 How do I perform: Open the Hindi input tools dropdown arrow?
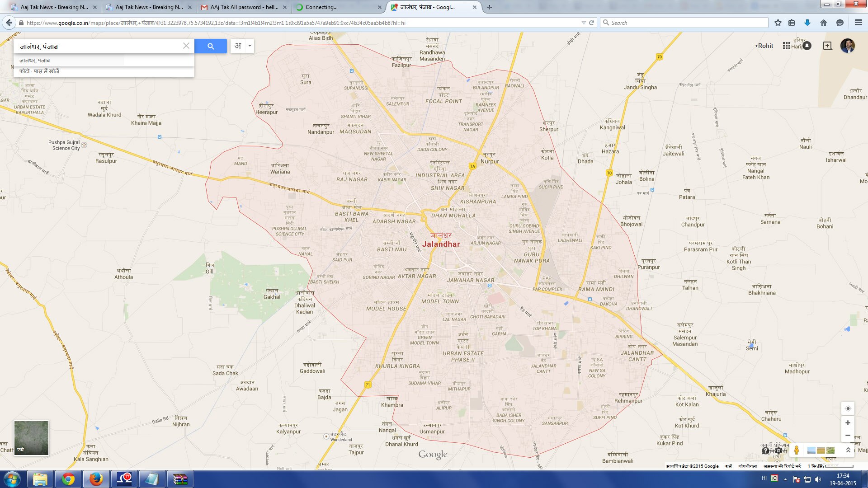pyautogui.click(x=250, y=46)
